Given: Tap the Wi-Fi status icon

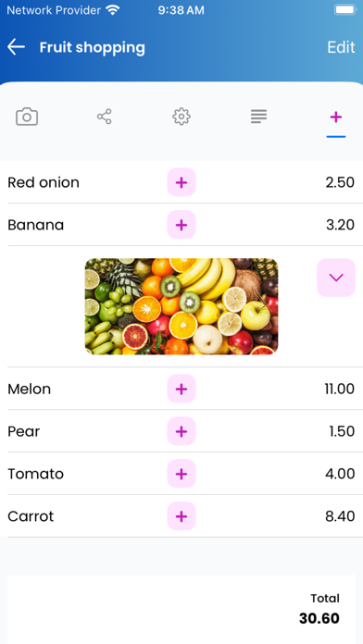Looking at the screenshot, I should pyautogui.click(x=112, y=10).
